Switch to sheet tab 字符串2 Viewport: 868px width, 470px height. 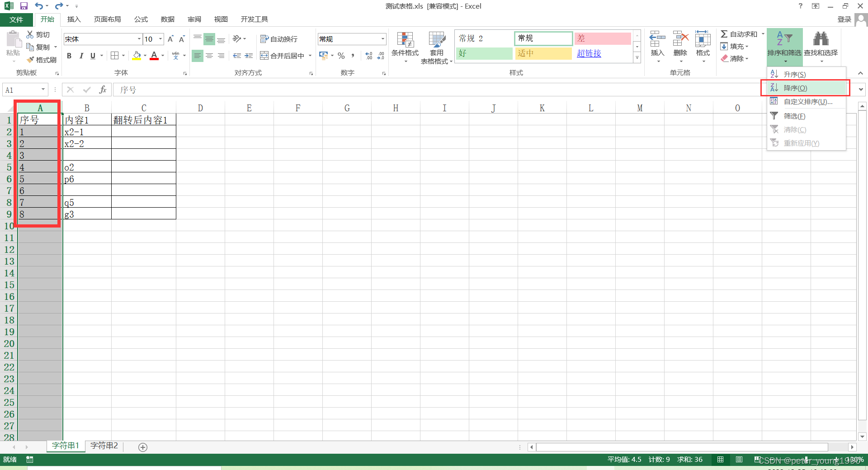(104, 446)
